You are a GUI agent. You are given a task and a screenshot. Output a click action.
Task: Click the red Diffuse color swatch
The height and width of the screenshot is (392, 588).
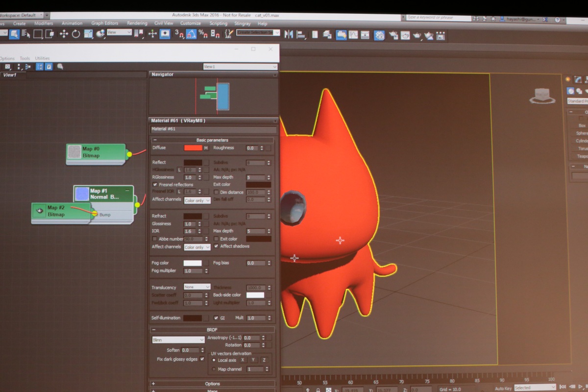click(x=193, y=148)
